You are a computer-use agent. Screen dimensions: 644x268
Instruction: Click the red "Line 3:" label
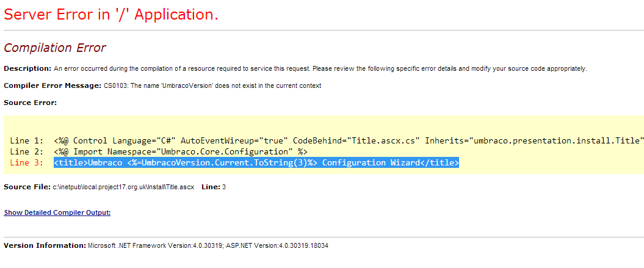(27, 162)
